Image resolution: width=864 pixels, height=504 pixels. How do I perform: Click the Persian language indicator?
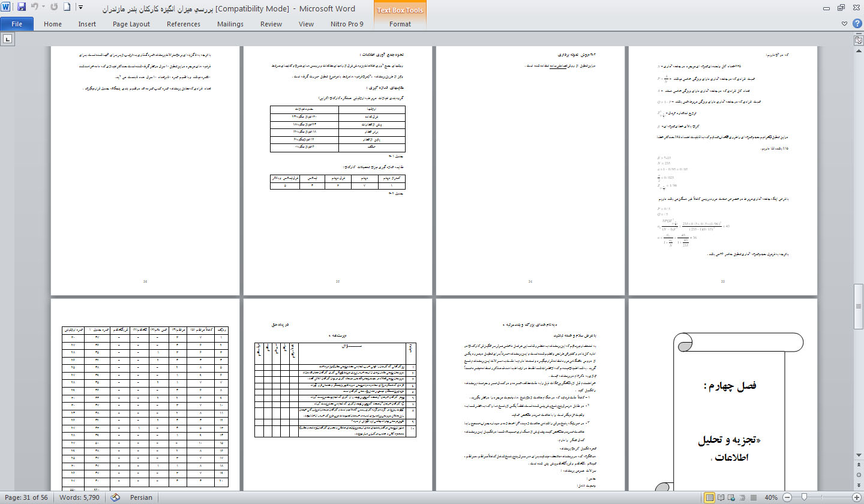(x=141, y=497)
